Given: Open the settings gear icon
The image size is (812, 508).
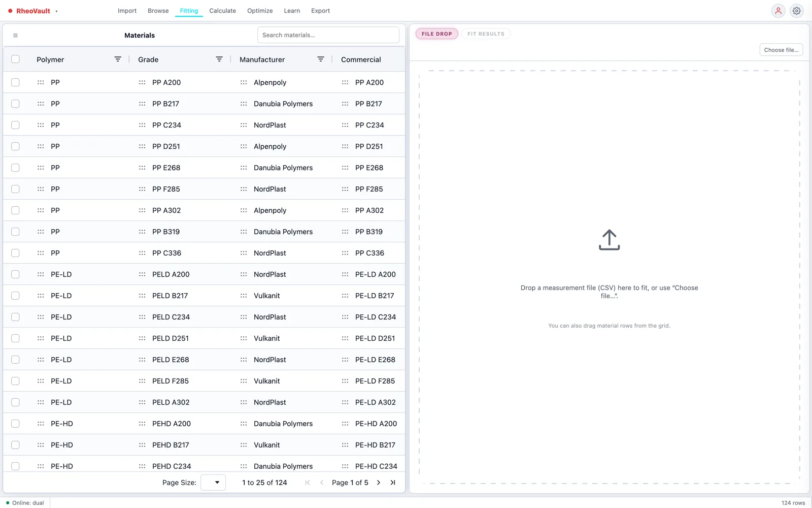Looking at the screenshot, I should click(x=797, y=11).
